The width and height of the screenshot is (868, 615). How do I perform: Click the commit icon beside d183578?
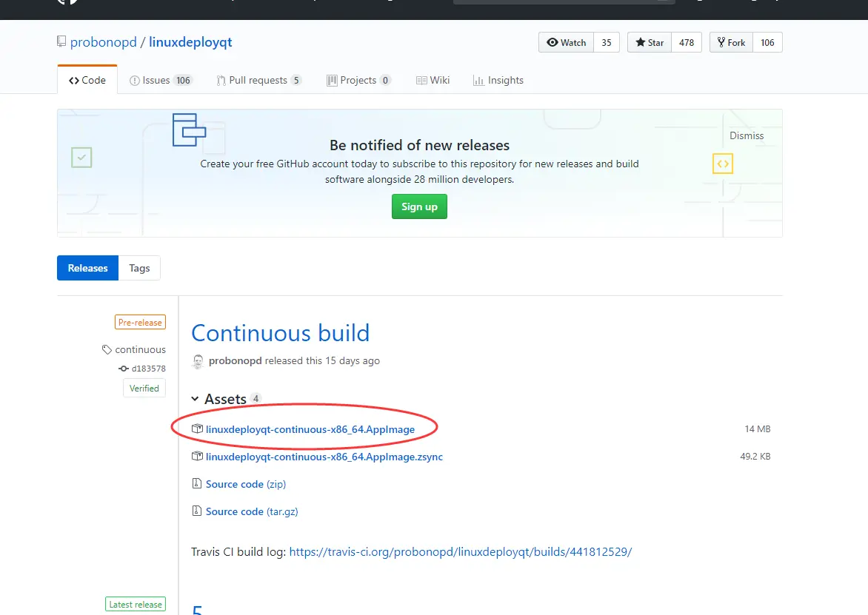124,369
